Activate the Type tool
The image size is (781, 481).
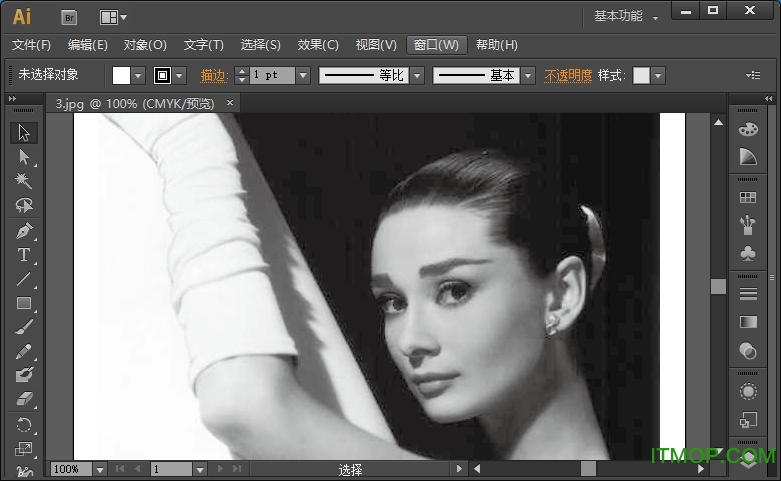point(25,255)
